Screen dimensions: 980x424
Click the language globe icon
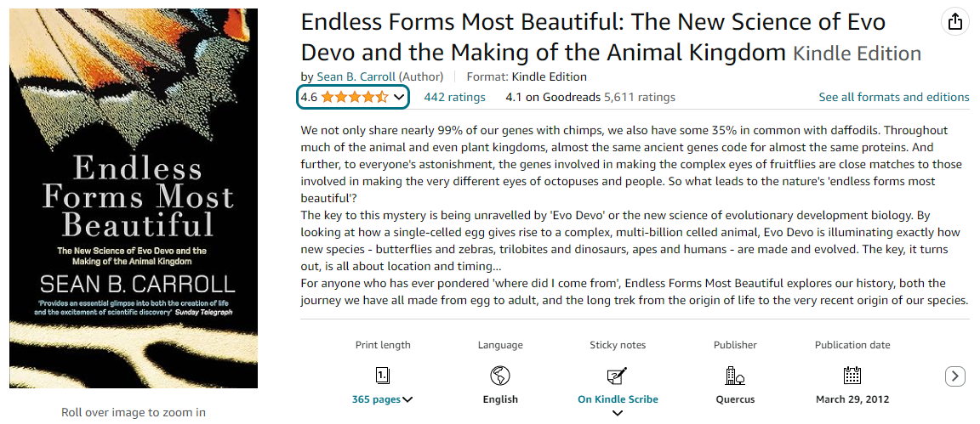click(500, 375)
